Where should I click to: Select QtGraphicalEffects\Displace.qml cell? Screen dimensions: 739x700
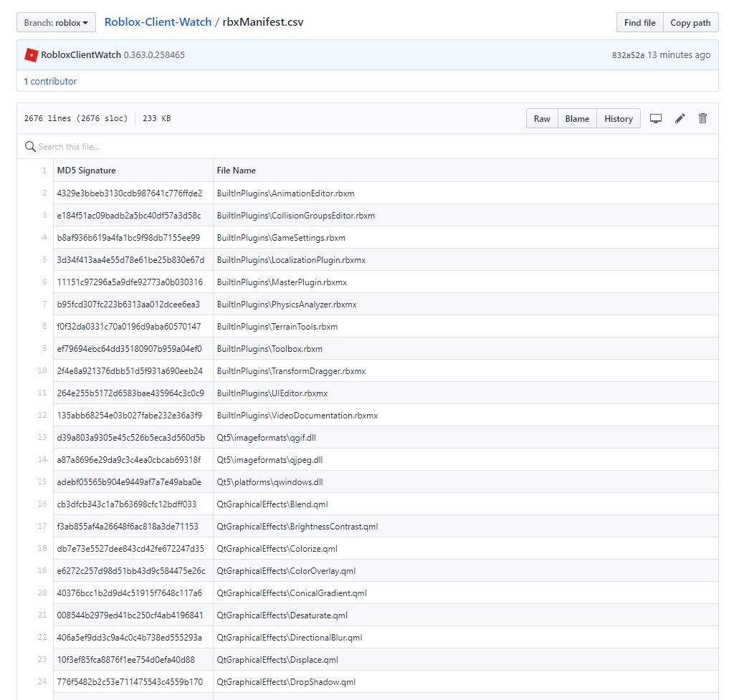coord(466,659)
